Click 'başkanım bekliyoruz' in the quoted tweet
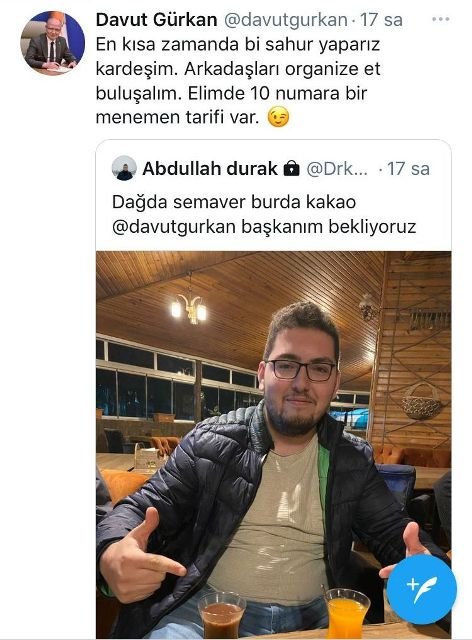The width and height of the screenshot is (472, 640). (329, 227)
